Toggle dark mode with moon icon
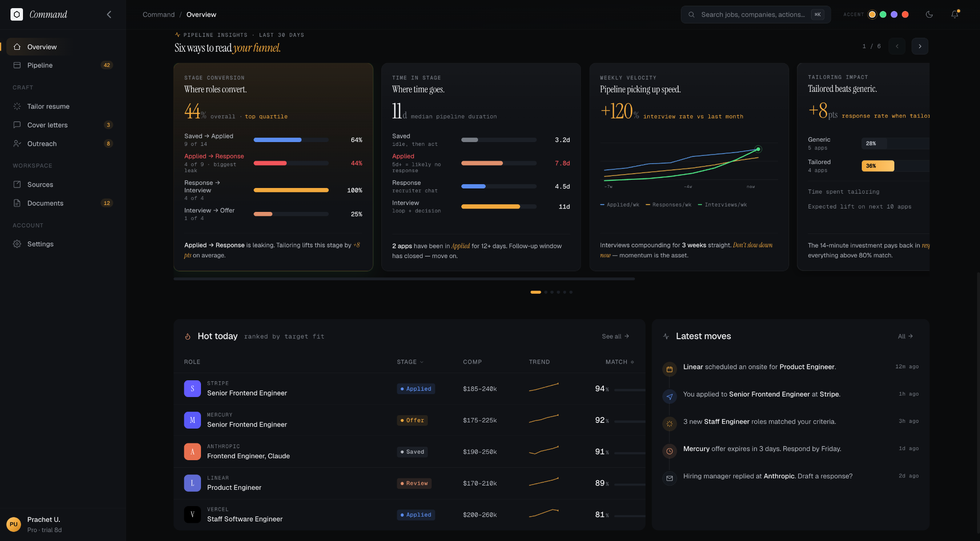980x541 pixels. pyautogui.click(x=929, y=14)
